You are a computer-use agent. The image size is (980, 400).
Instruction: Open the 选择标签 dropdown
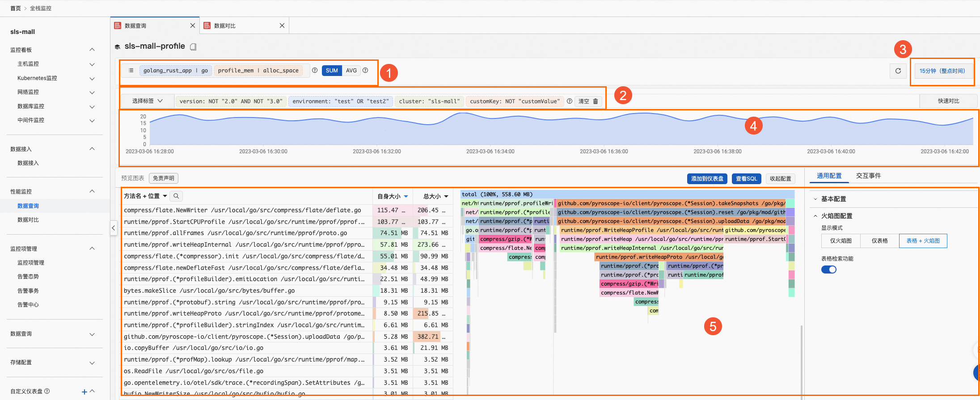click(x=147, y=101)
